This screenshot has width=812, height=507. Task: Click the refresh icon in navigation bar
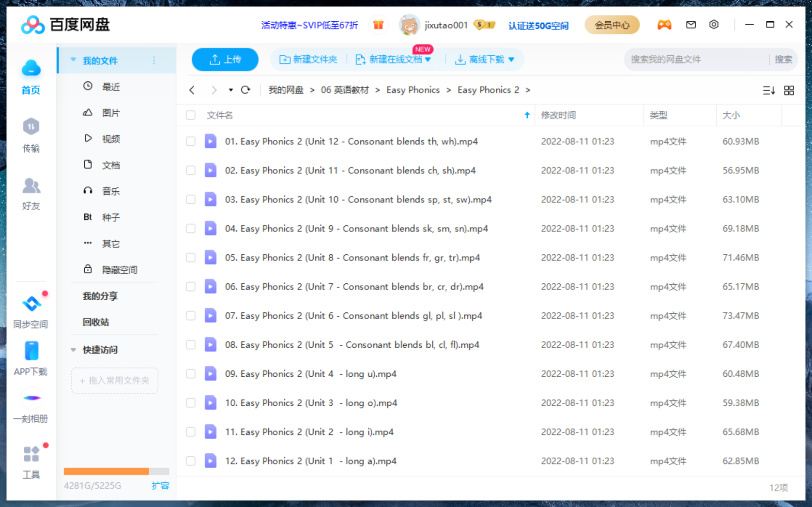click(x=245, y=90)
